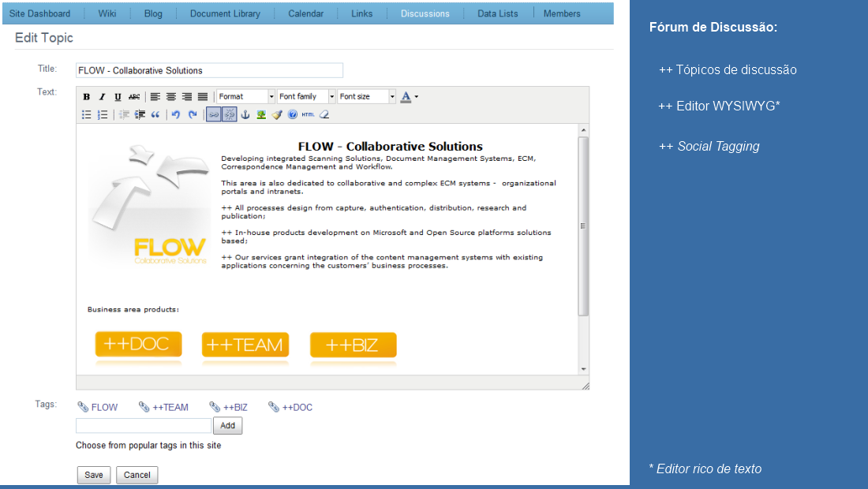Focus the Title input field
Viewport: 868px width, 489px height.
click(x=209, y=70)
